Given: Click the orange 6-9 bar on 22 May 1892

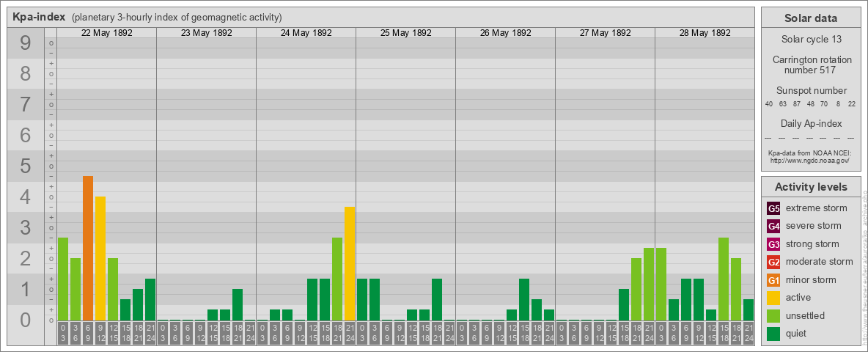Looking at the screenshot, I should (x=88, y=248).
